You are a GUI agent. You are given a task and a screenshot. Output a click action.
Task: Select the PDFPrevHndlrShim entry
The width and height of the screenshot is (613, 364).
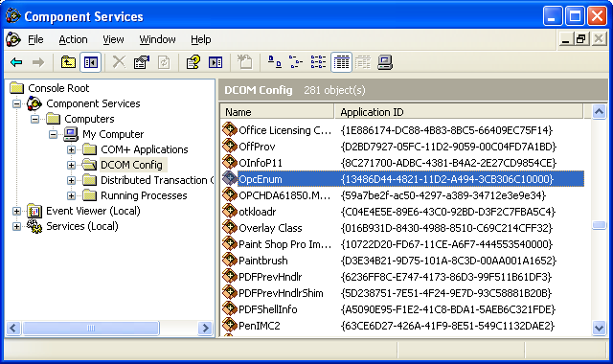[x=281, y=293]
